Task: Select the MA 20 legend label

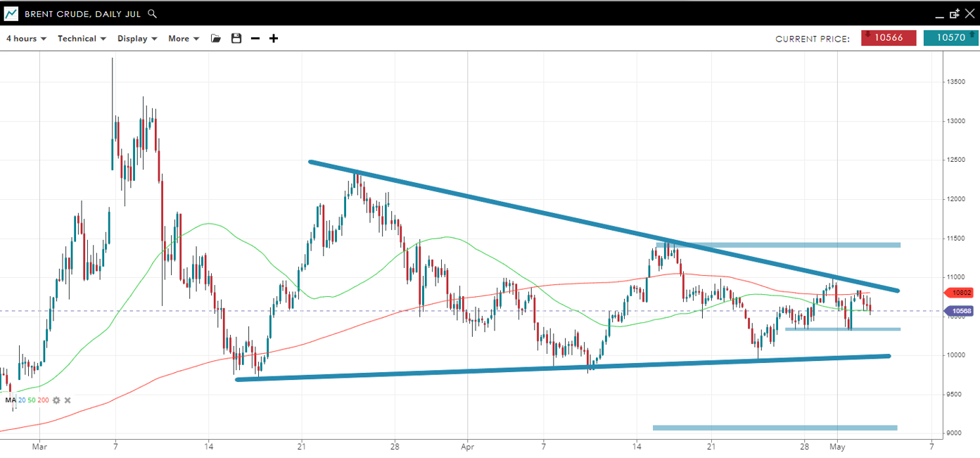Action: (x=22, y=400)
